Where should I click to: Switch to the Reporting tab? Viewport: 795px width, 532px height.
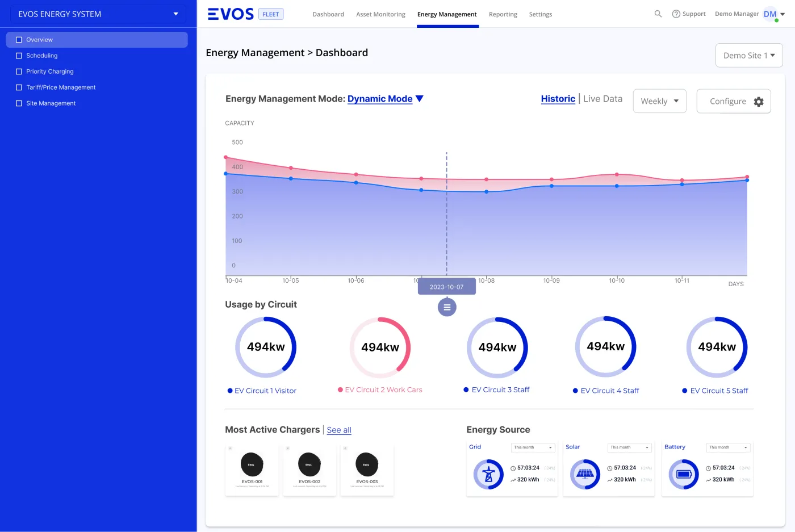pyautogui.click(x=503, y=14)
